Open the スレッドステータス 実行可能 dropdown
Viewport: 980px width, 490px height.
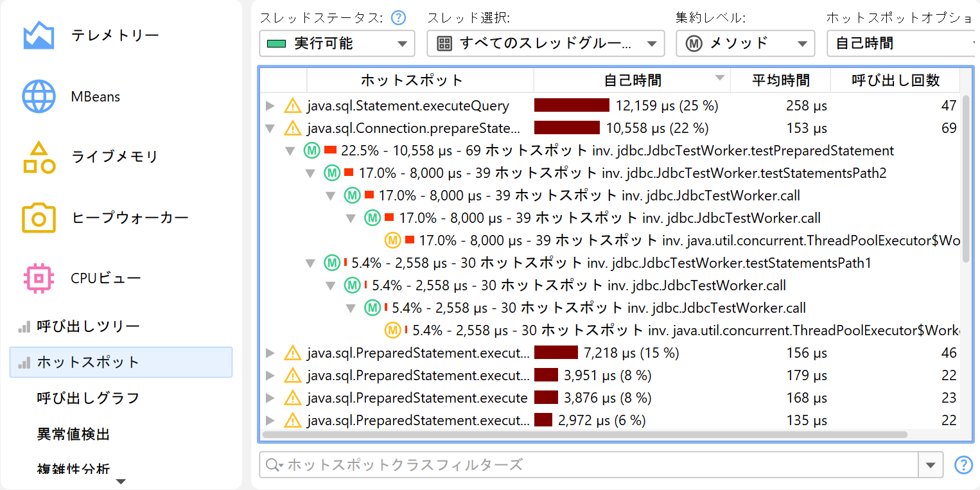(337, 44)
